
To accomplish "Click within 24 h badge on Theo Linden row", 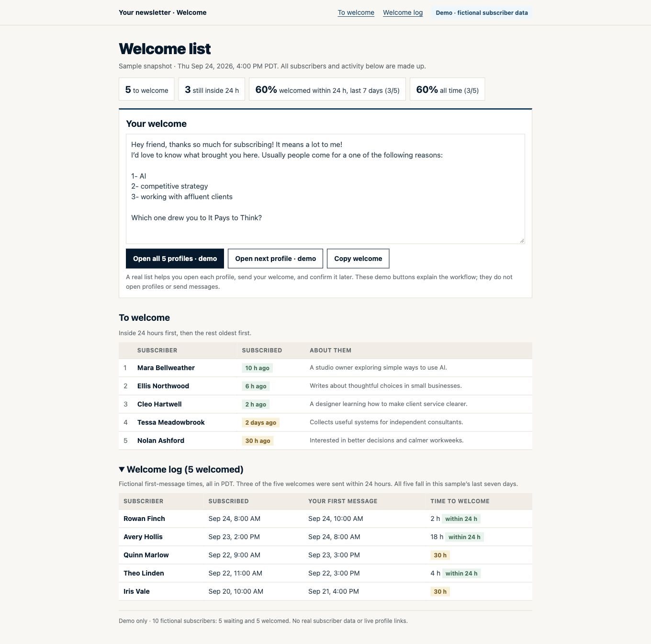I will 461,574.
